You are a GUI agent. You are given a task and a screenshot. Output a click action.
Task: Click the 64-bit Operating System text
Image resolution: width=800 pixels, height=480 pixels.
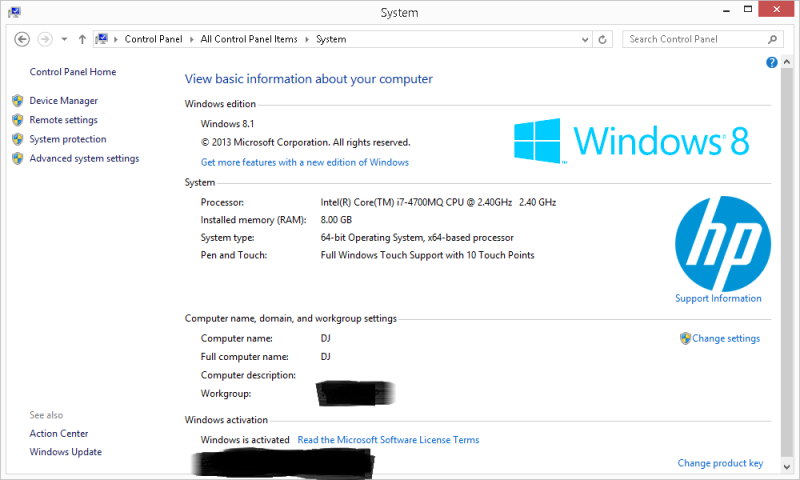tap(417, 238)
